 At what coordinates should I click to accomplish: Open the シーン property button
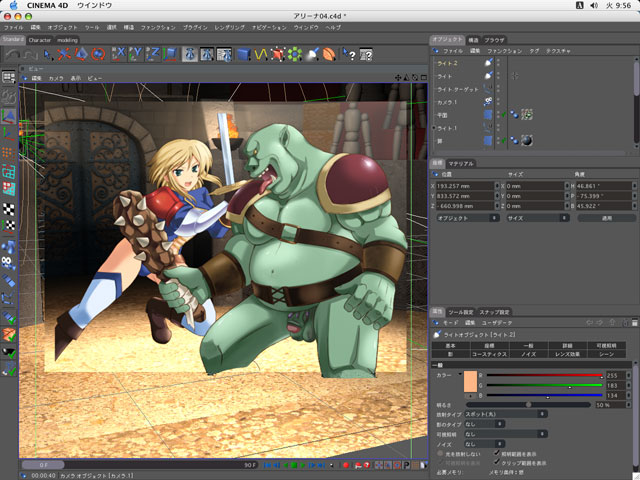pos(606,354)
